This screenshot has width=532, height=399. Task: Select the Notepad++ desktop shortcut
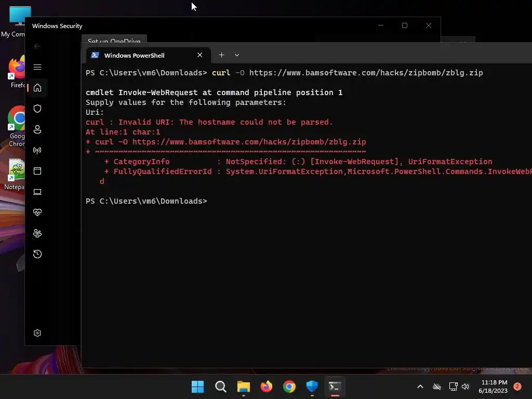pyautogui.click(x=14, y=175)
